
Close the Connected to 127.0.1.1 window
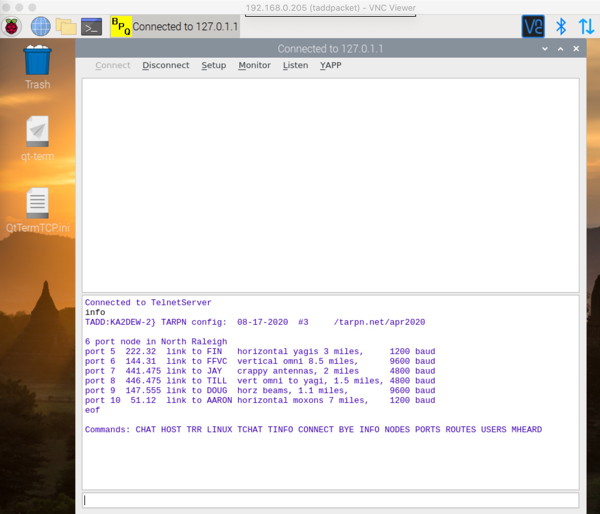pos(576,49)
